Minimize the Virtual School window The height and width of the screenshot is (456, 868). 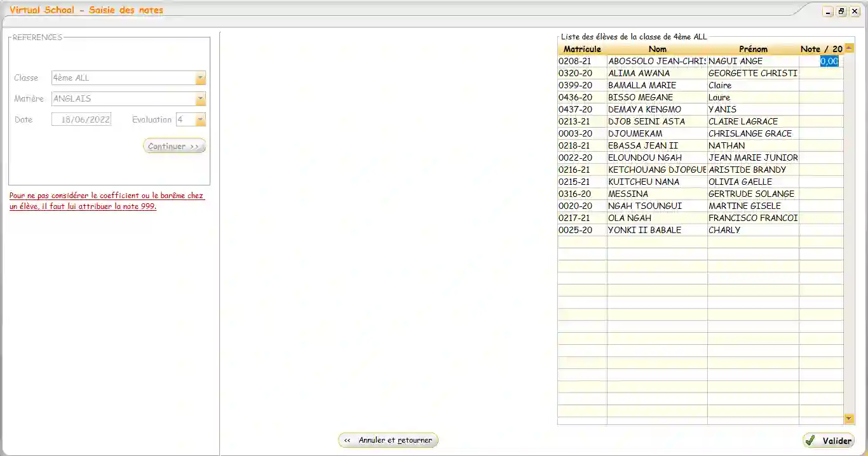tap(827, 11)
